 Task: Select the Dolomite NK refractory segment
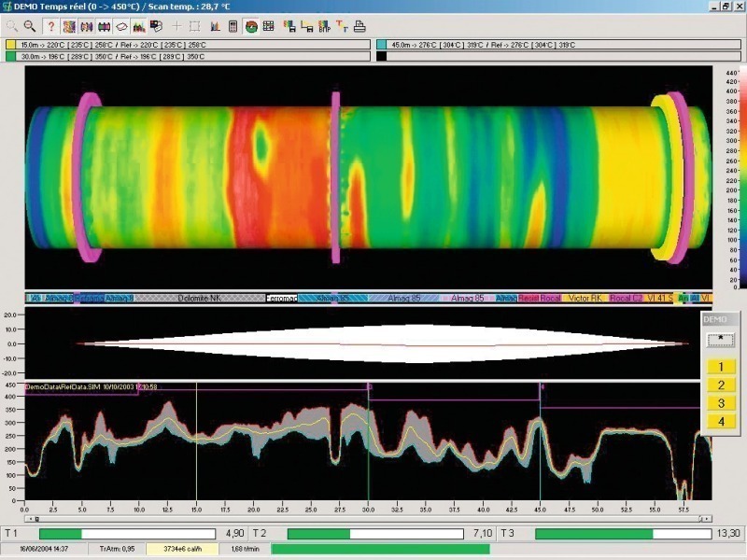coord(199,299)
